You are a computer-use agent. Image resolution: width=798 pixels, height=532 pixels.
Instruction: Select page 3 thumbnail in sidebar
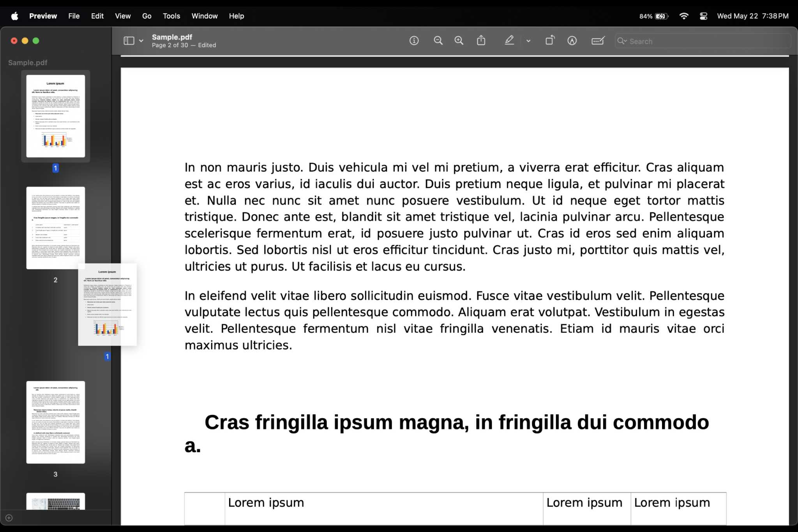[x=55, y=423]
